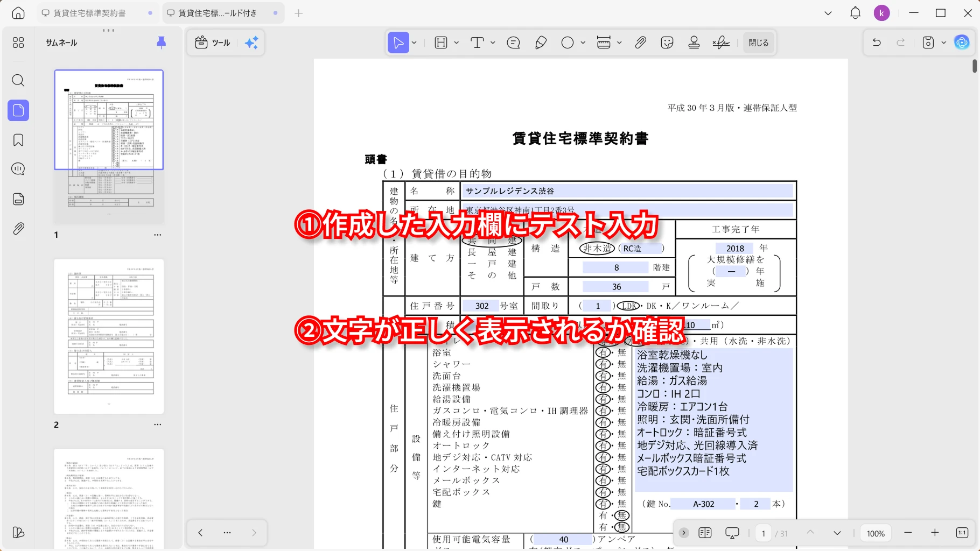Open the search panel
This screenshot has width=980, height=551.
[18, 81]
